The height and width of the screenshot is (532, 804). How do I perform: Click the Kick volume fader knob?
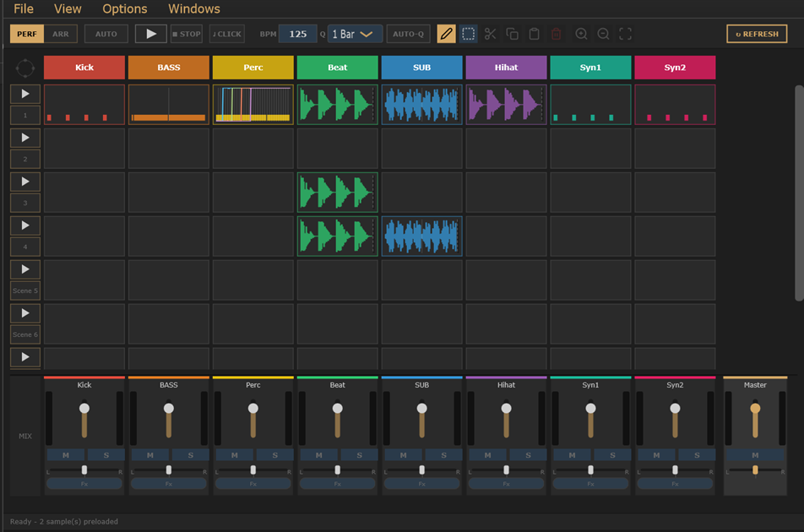[84, 409]
